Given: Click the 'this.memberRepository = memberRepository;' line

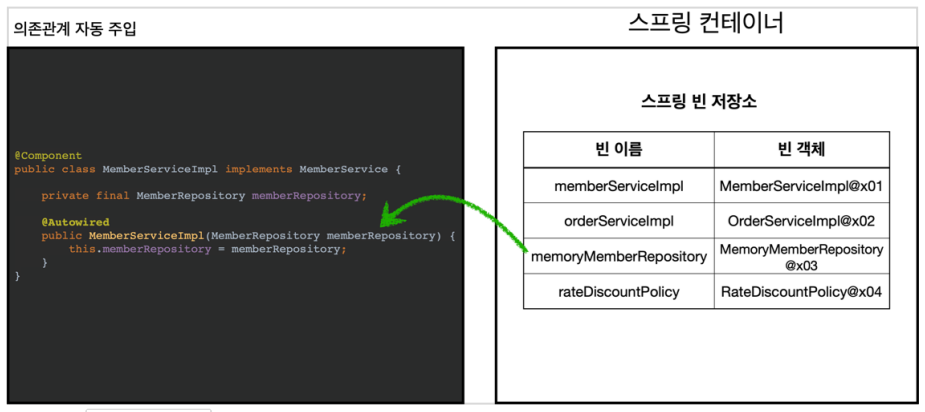Looking at the screenshot, I should coord(207,249).
